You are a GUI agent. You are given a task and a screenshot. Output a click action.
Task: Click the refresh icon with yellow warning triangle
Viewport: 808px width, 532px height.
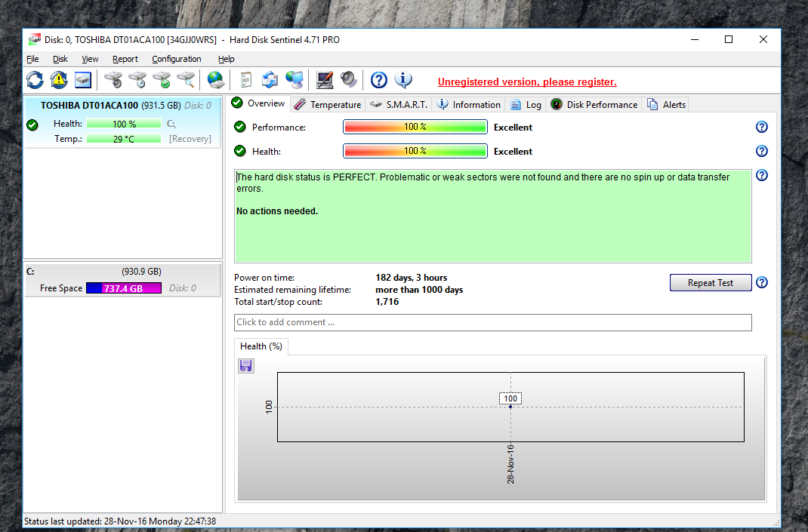(x=59, y=80)
